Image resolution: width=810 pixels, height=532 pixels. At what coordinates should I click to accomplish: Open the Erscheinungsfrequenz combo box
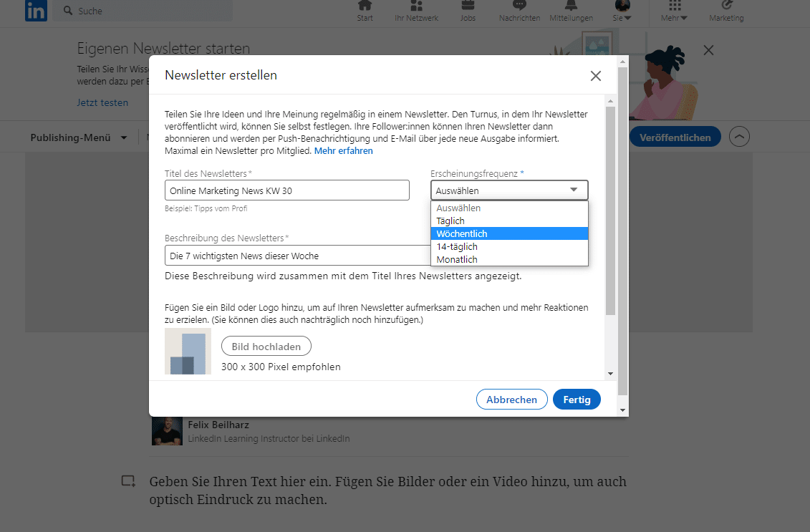point(509,190)
